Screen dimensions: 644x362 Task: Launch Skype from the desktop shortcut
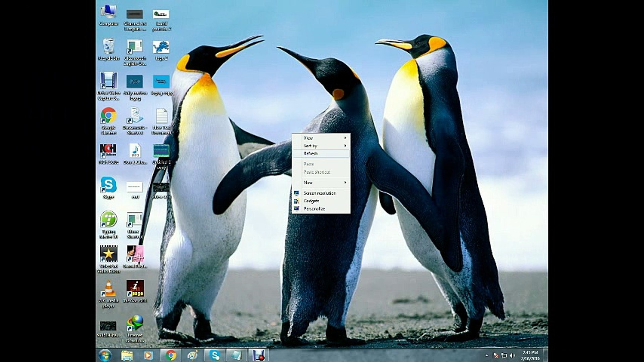click(108, 188)
